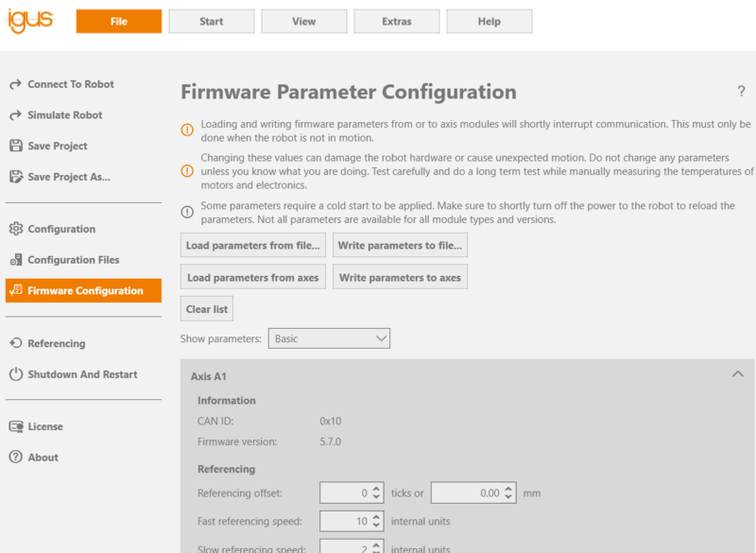Increase Referencing offset mm with the up arrow
Screen dimensions: 756x553
pos(508,489)
